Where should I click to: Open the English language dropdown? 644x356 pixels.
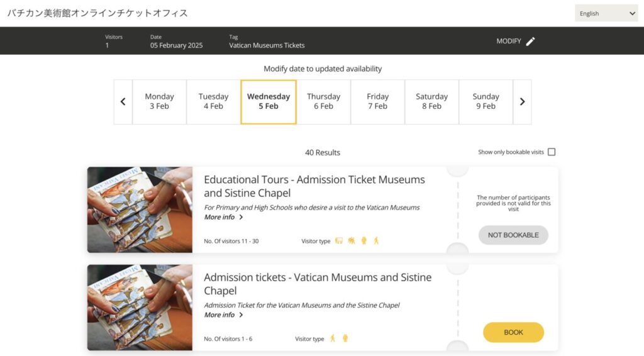(606, 13)
